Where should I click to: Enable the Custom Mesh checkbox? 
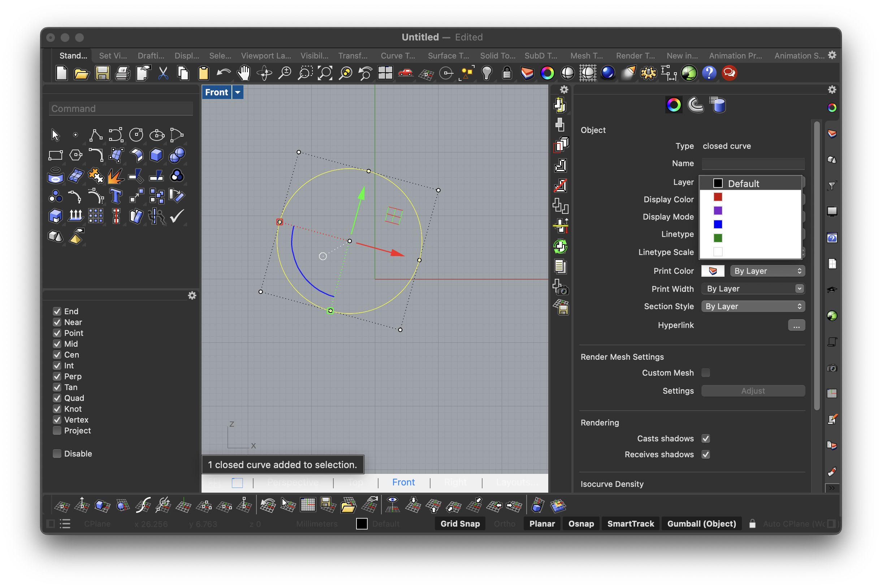pos(706,373)
